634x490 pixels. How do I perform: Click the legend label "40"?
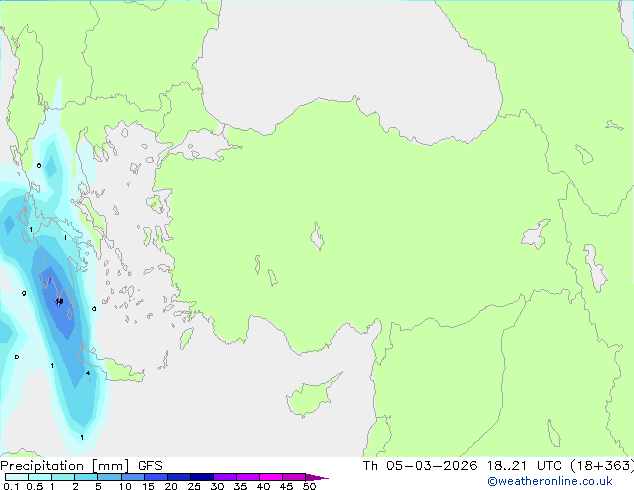[x=263, y=486]
